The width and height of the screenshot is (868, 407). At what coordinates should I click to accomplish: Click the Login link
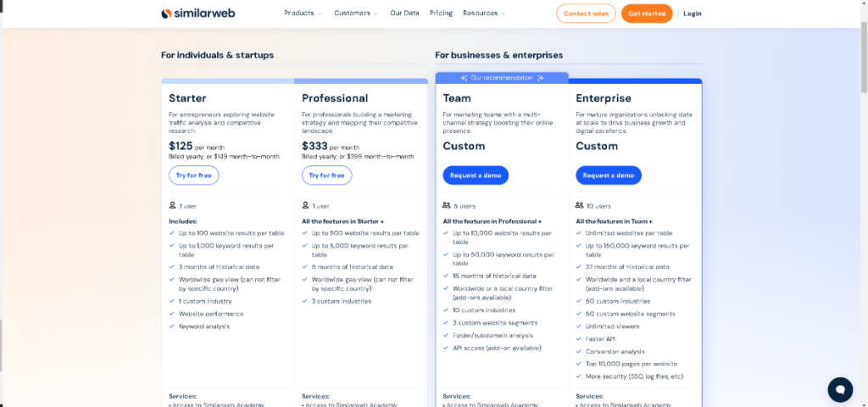(693, 14)
